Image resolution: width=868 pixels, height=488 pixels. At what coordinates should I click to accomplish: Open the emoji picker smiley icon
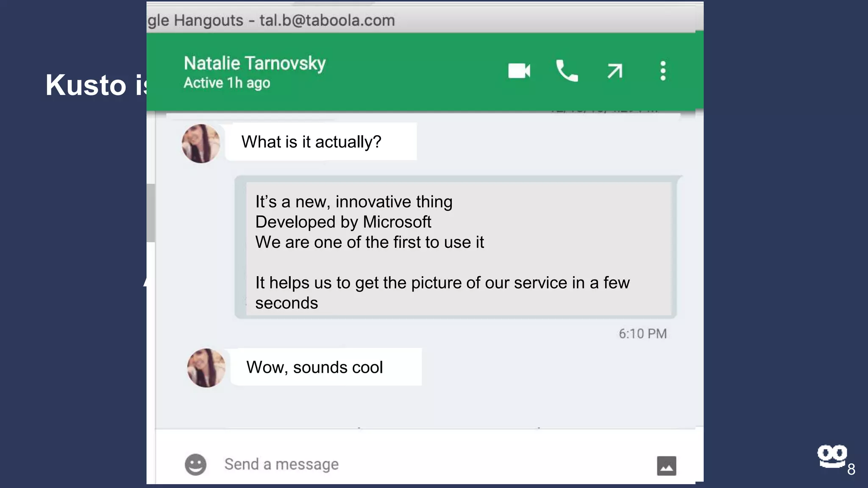(x=195, y=465)
